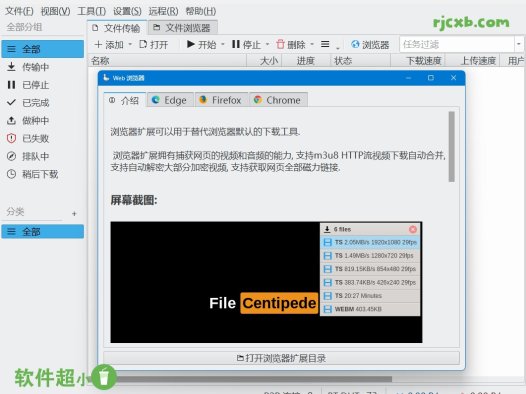Click the vertical scrollbar in intro panel
Viewport: 526px width, 394px height.
click(452, 147)
